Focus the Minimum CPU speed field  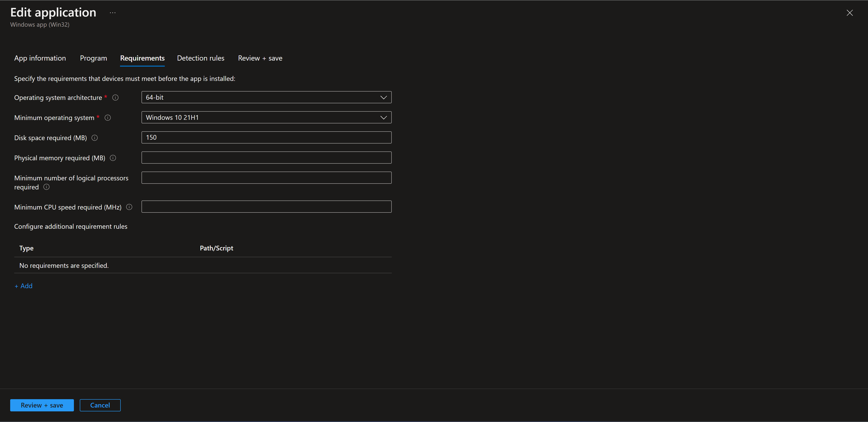[x=267, y=207]
